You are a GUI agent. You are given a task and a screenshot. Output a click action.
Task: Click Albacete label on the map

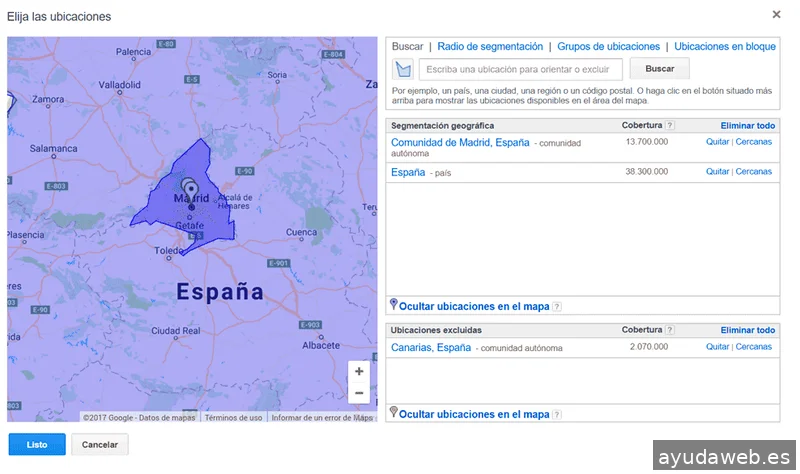tap(321, 345)
